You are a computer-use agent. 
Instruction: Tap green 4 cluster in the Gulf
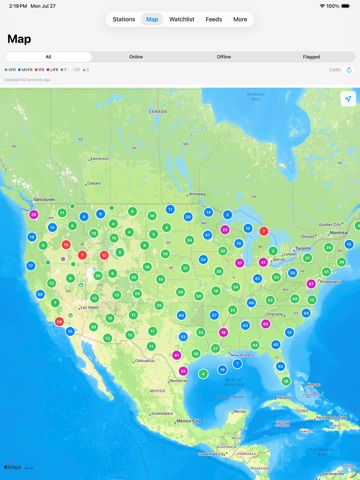coord(203,374)
